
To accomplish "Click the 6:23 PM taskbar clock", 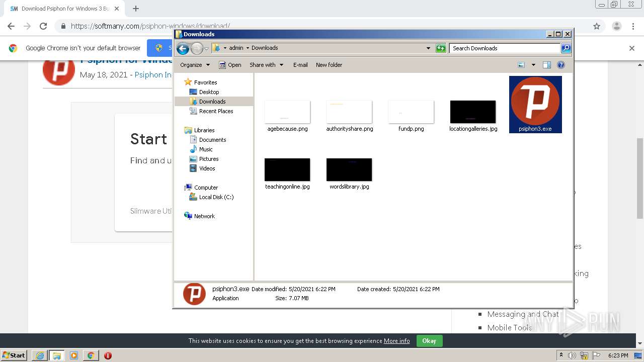I will click(x=618, y=355).
